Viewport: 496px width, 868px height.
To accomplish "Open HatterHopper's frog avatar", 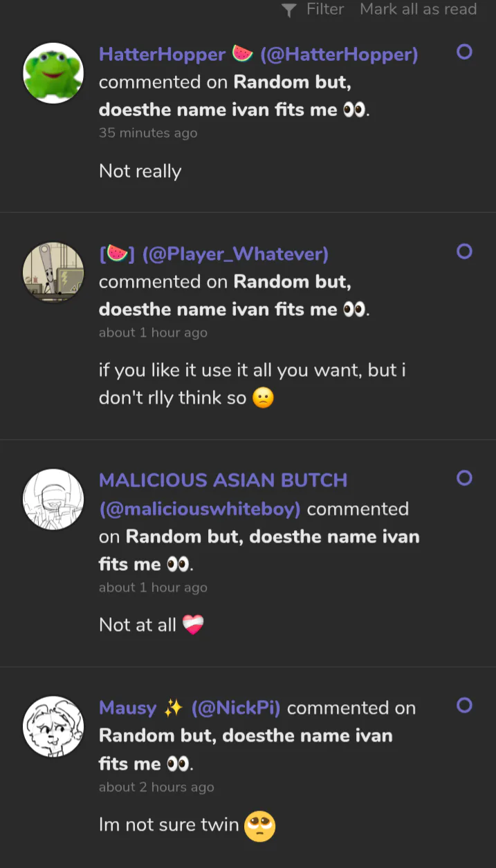I will [53, 73].
